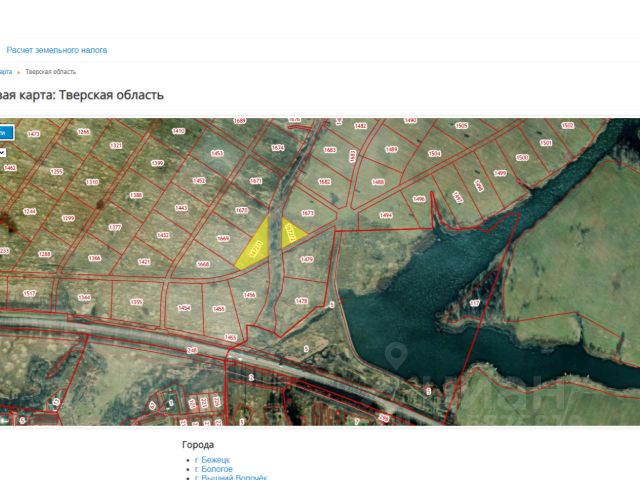
Task: Click parcel label 1266
Action: (x=84, y=132)
